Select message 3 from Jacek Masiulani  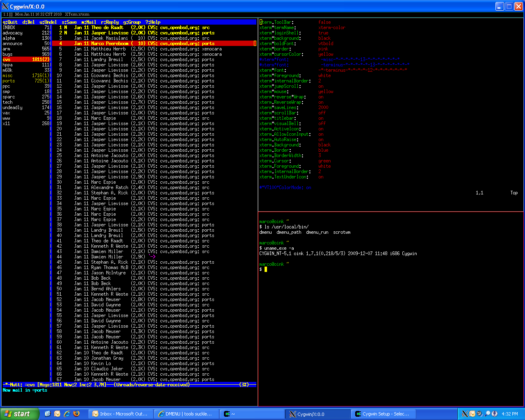click(154, 38)
